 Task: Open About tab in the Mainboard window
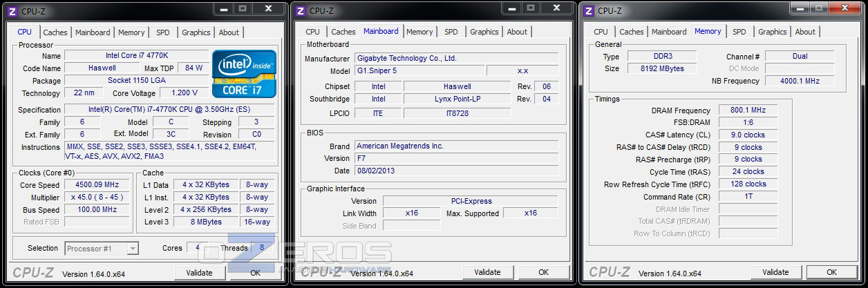tap(517, 32)
